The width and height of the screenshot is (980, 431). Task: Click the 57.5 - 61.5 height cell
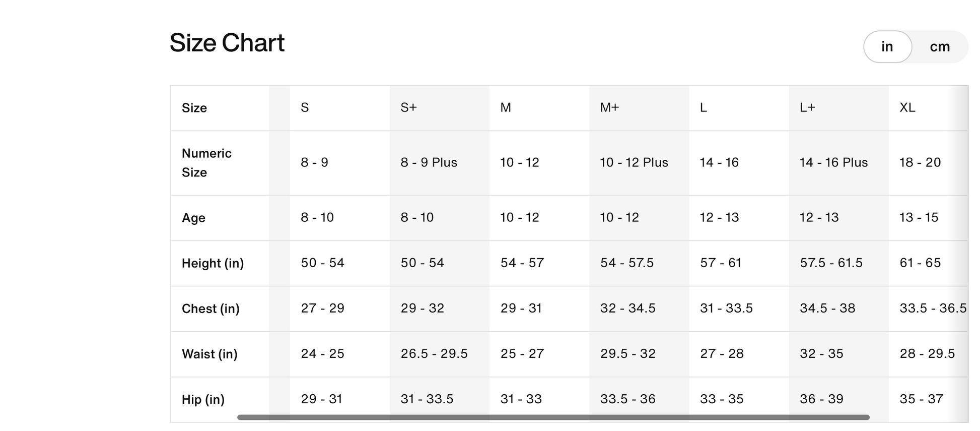click(x=831, y=263)
